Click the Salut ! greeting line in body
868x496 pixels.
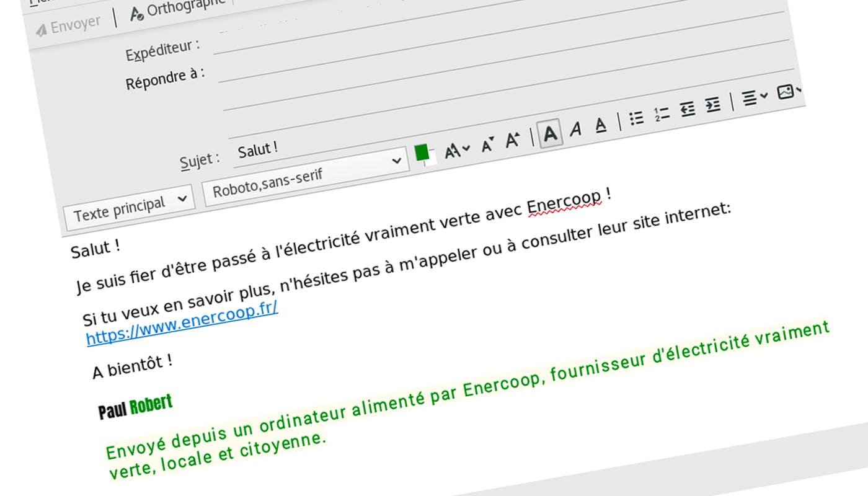tap(95, 248)
